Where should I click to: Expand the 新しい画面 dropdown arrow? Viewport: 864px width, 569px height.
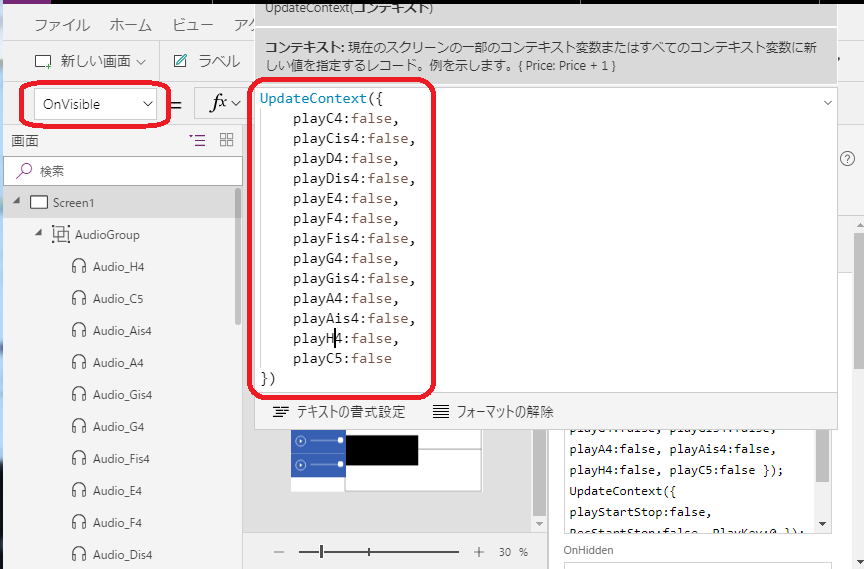click(141, 62)
